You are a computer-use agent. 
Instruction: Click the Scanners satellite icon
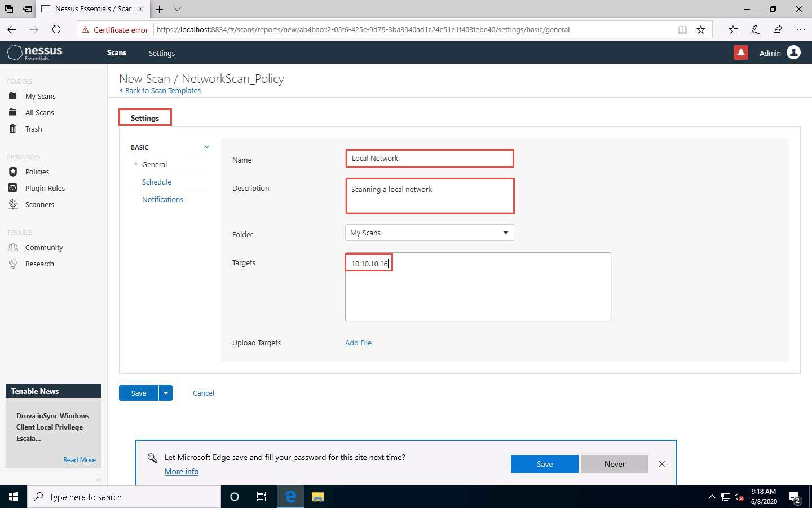[x=13, y=204]
